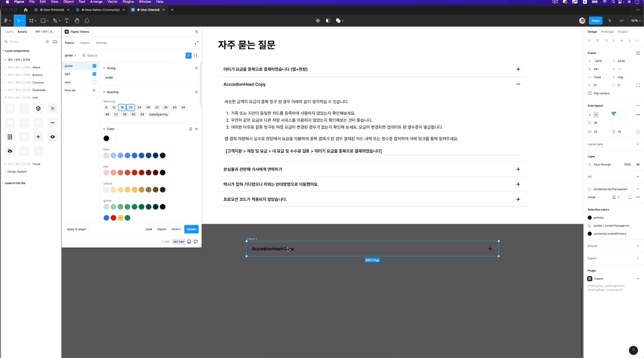Expand the 프로모션 코드 accordion item
644x358 pixels.
point(518,199)
